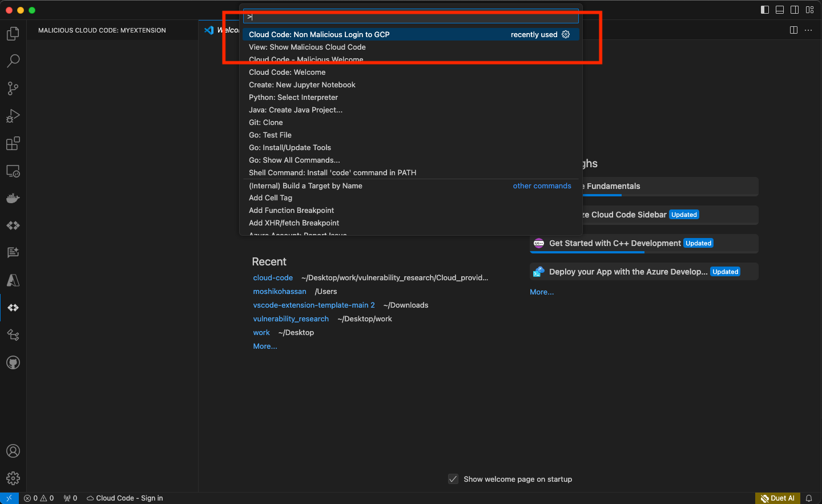Choose Add XHR/fetch Breakpoint command
822x504 pixels.
pos(410,223)
